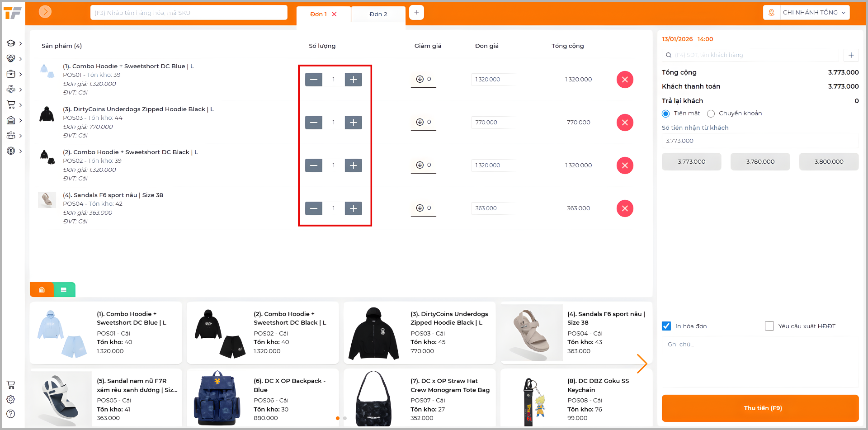868x430 pixels.
Task: Decrease quantity of Sandals F6 sport nâu
Action: (314, 208)
